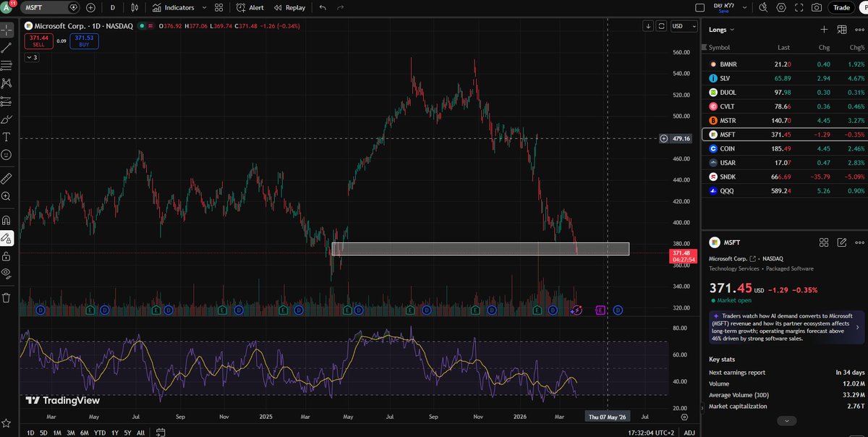Select QQQ in the watchlist
868x437 pixels.
(x=784, y=190)
